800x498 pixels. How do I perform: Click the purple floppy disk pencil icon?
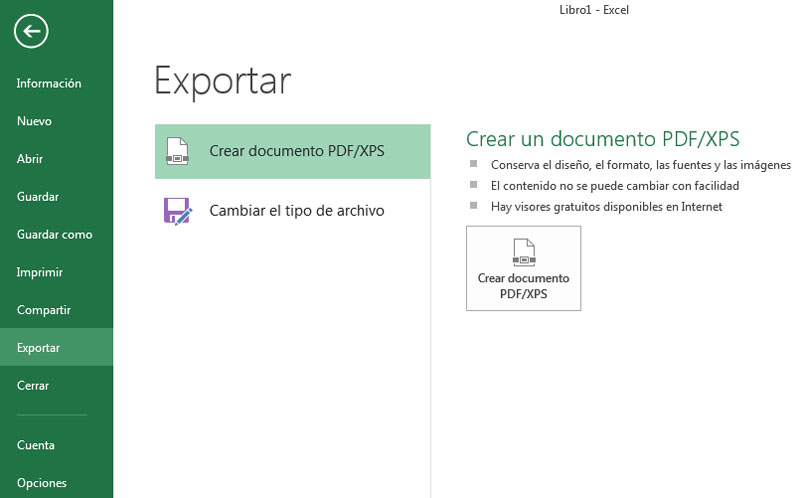coord(178,211)
